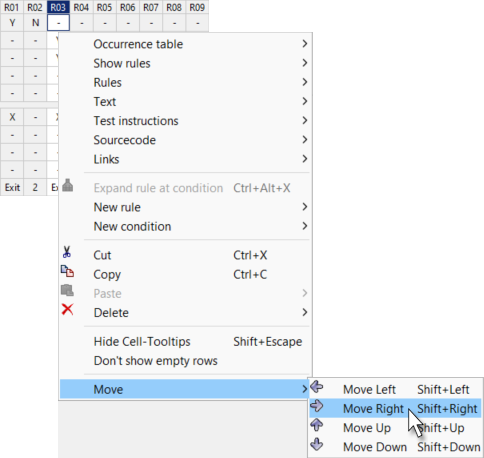The width and height of the screenshot is (484, 458).
Task: Expand the Occurrence table submenu arrow
Action: [304, 44]
